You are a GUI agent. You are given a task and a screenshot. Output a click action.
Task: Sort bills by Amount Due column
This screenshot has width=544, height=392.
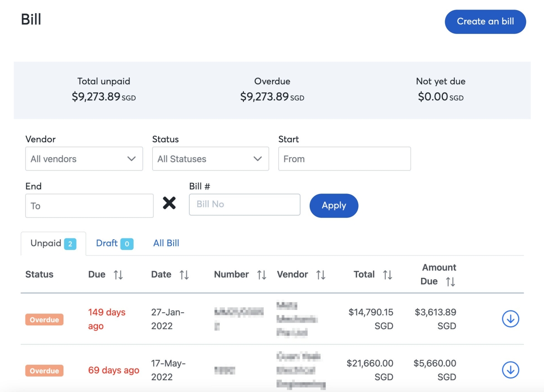pos(449,281)
